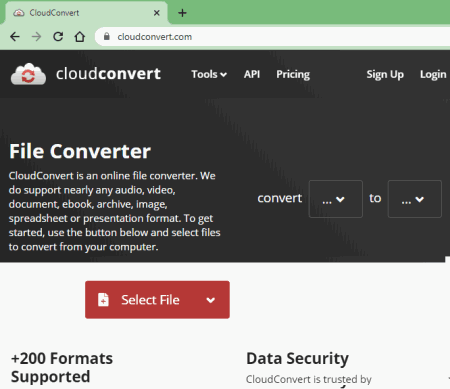This screenshot has width=450, height=389.
Task: Click the browser back arrow
Action: pyautogui.click(x=15, y=37)
